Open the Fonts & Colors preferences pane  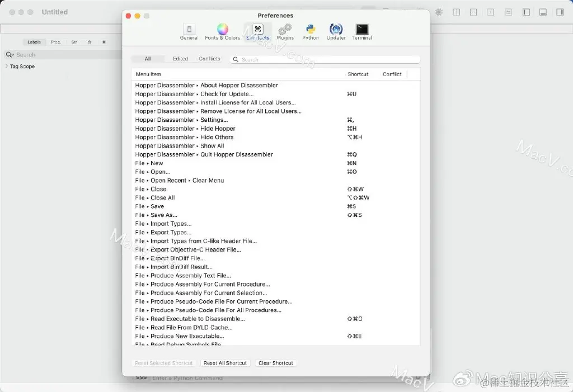pos(222,32)
